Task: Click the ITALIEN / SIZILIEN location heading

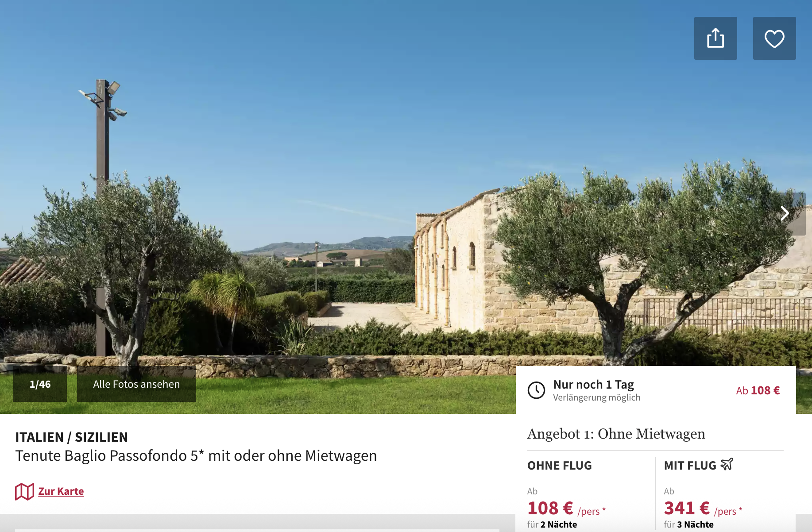Action: [71, 437]
